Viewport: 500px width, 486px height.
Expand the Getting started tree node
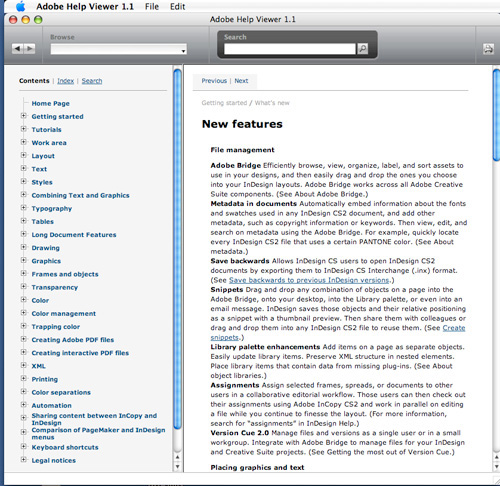(x=23, y=116)
